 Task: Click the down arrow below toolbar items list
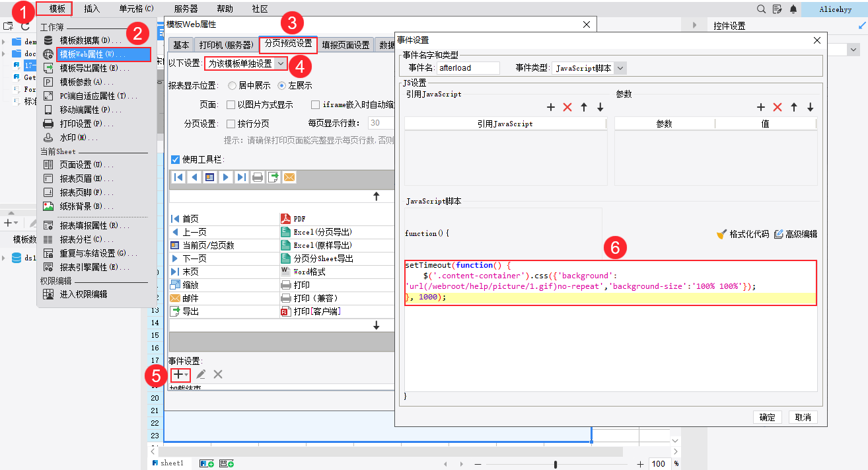pos(377,325)
